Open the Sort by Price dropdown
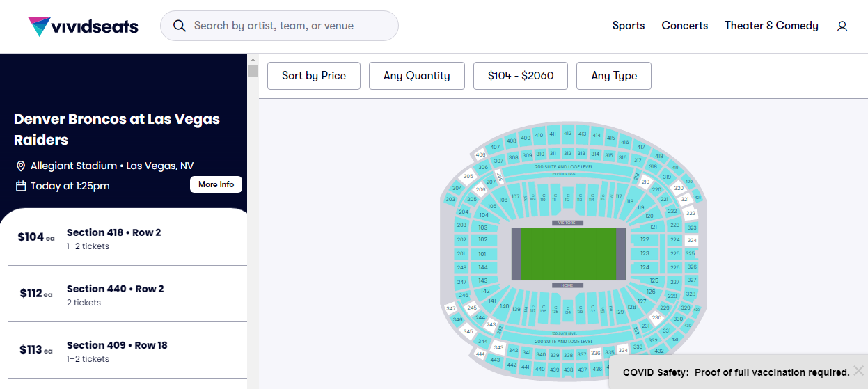Viewport: 868px width, 389px height. click(314, 76)
